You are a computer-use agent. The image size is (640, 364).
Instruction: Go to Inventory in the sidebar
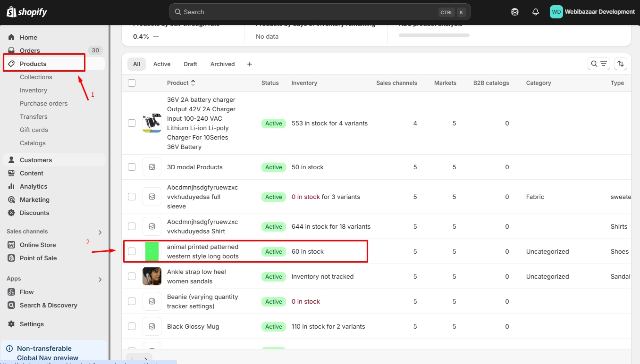[34, 90]
